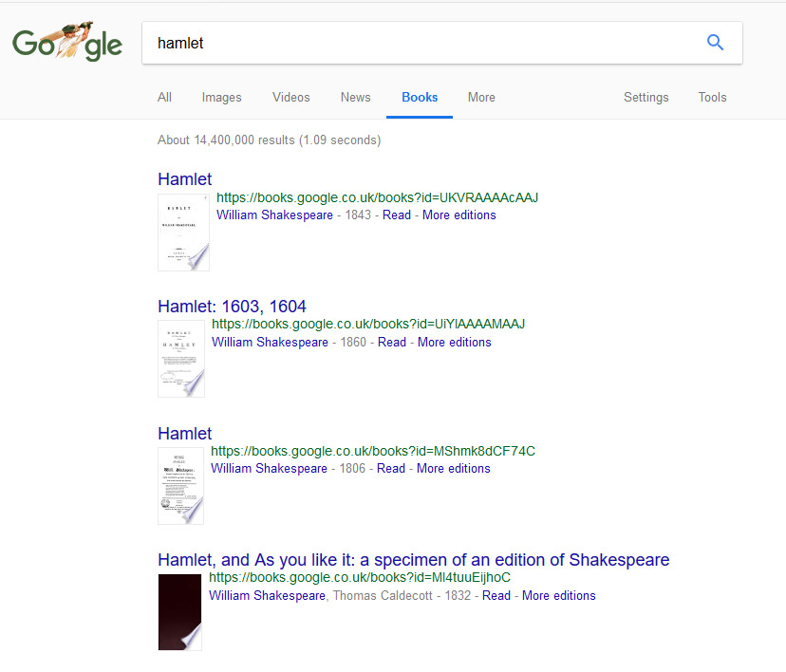The width and height of the screenshot is (786, 672).
Task: Open the Settings menu
Action: (646, 97)
